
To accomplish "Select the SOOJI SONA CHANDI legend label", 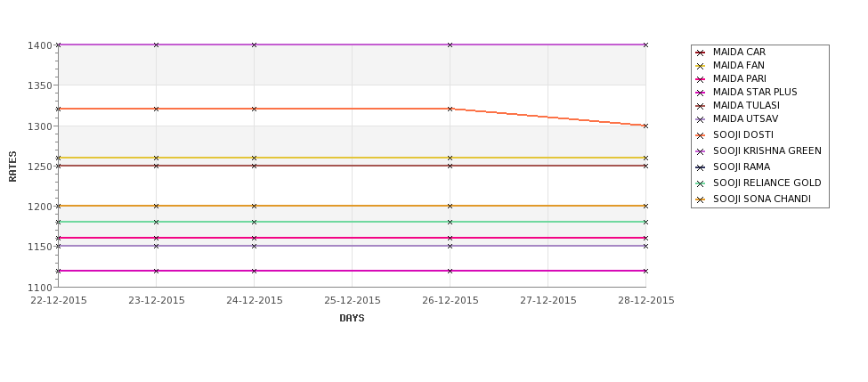I will [762, 199].
